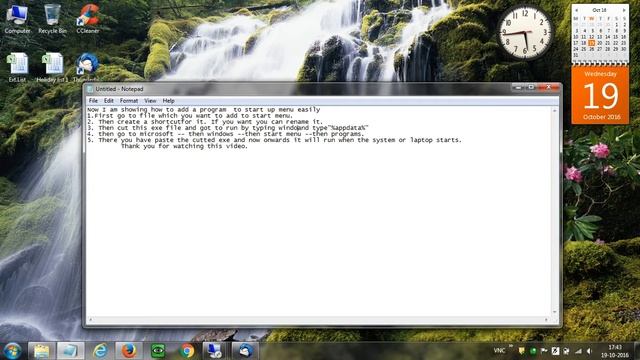This screenshot has height=360, width=640.
Task: Minimize the Notepad window
Action: coord(518,87)
